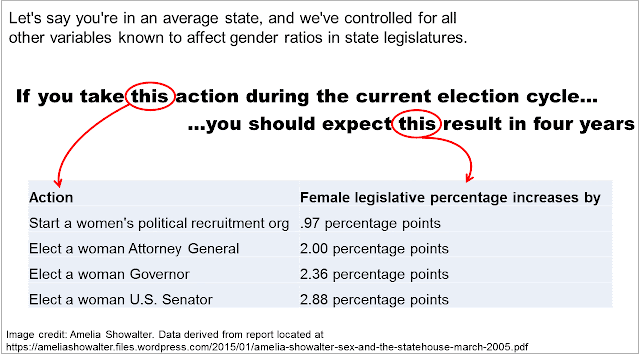Viewport: 640px width, 360px height.
Task: Click the '2.88 percentage points' value
Action: click(374, 300)
